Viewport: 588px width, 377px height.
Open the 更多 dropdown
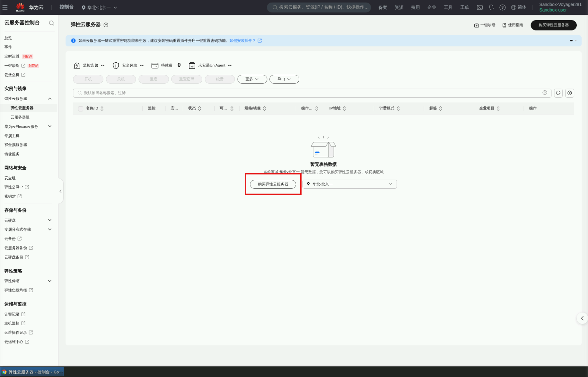click(x=252, y=79)
